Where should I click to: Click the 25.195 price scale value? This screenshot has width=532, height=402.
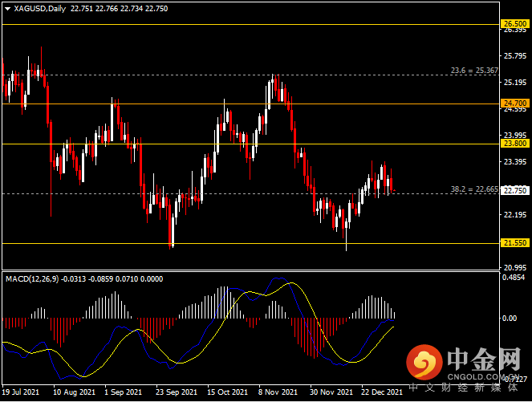pos(515,83)
